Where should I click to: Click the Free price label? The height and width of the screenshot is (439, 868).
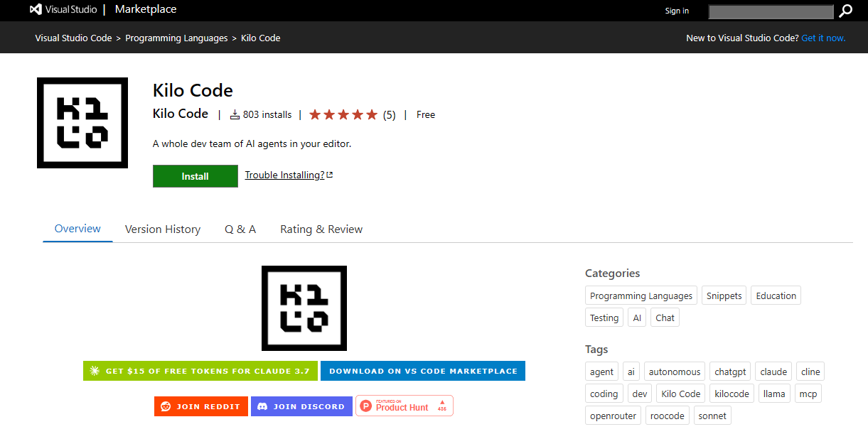pos(426,114)
